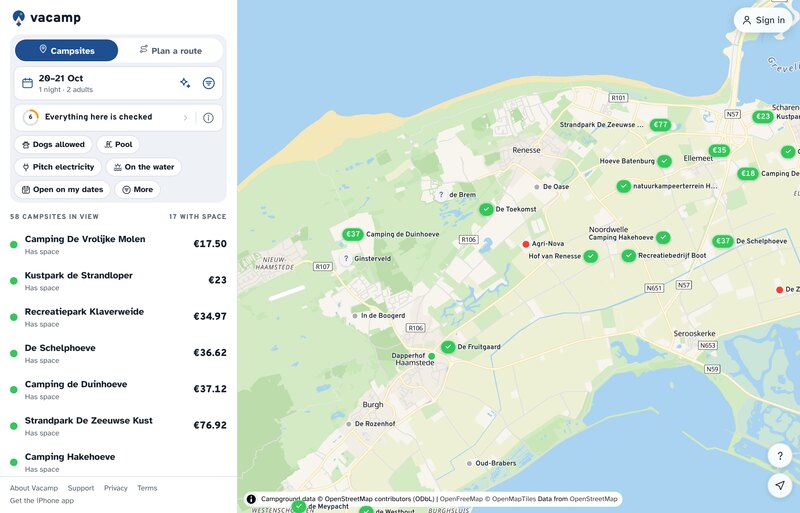Select Recreatiepark Klaverweide listing
The height and width of the screenshot is (513, 800).
tap(118, 317)
